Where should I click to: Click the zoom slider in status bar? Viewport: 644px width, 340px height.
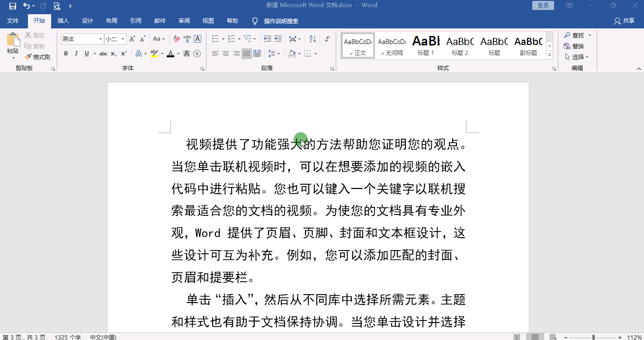point(593,337)
